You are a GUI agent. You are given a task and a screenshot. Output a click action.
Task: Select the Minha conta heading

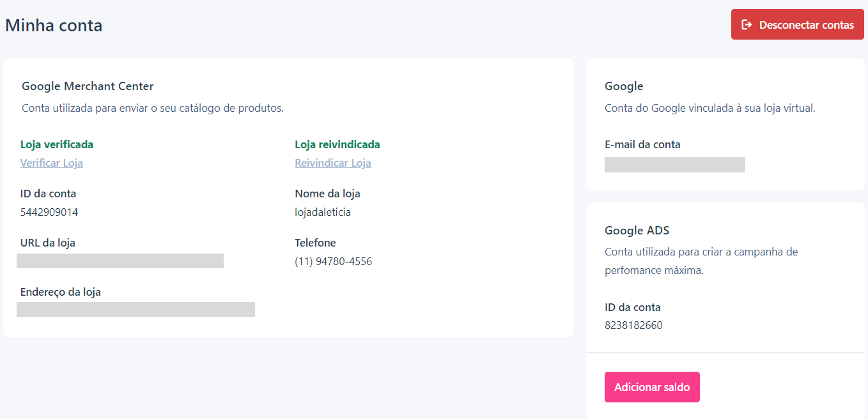(54, 26)
